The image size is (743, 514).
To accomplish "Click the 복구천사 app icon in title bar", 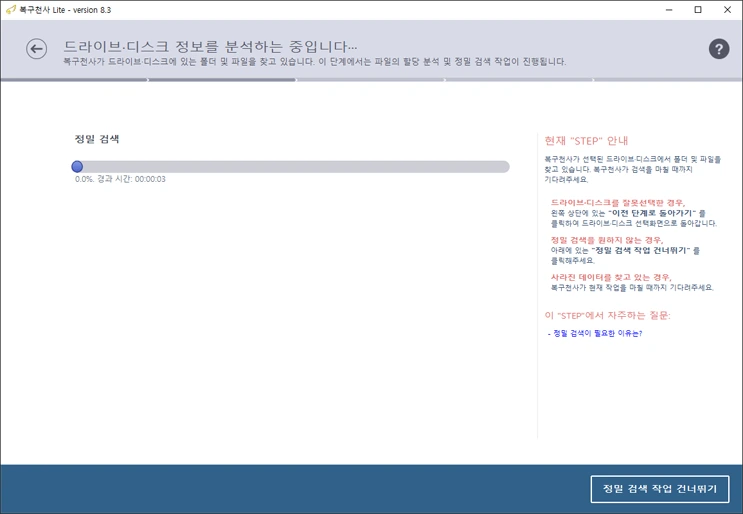I will point(10,9).
